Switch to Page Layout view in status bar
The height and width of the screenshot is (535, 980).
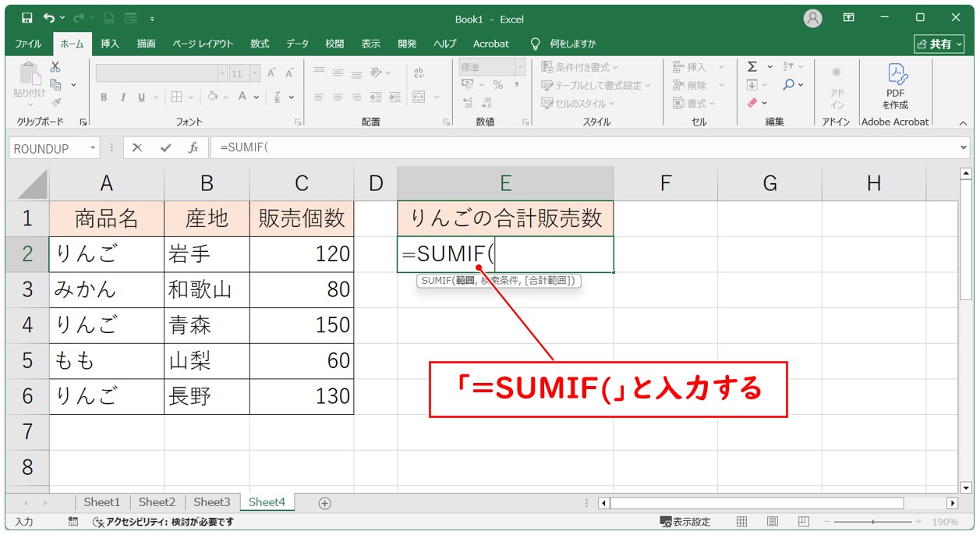click(x=772, y=522)
